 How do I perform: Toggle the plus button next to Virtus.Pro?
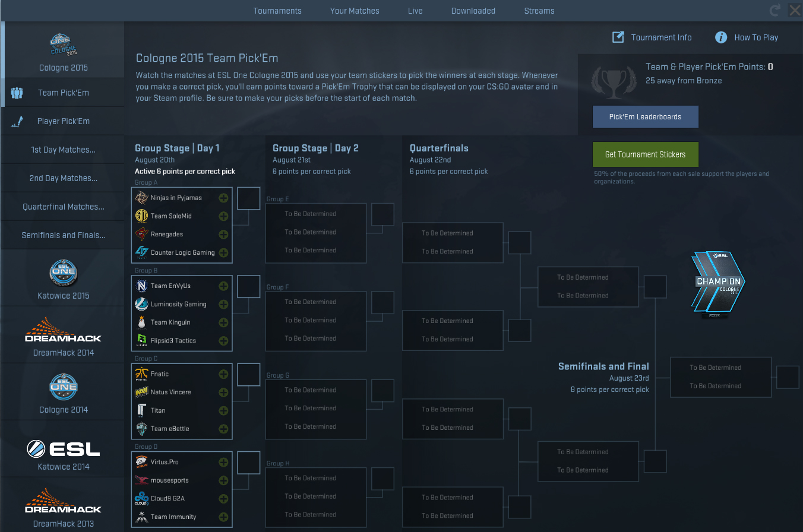point(223,462)
